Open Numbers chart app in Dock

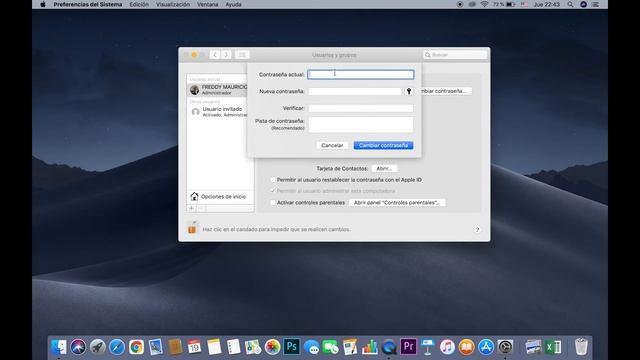369,347
